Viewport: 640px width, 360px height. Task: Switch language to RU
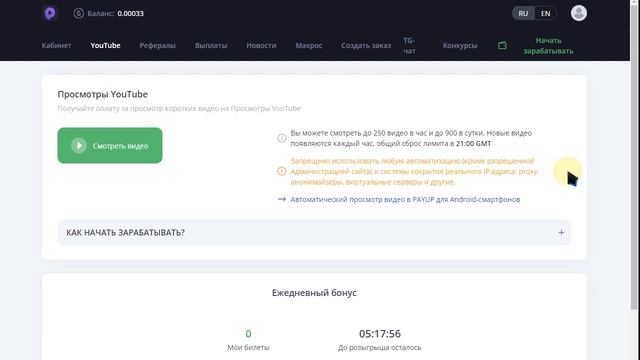click(523, 13)
